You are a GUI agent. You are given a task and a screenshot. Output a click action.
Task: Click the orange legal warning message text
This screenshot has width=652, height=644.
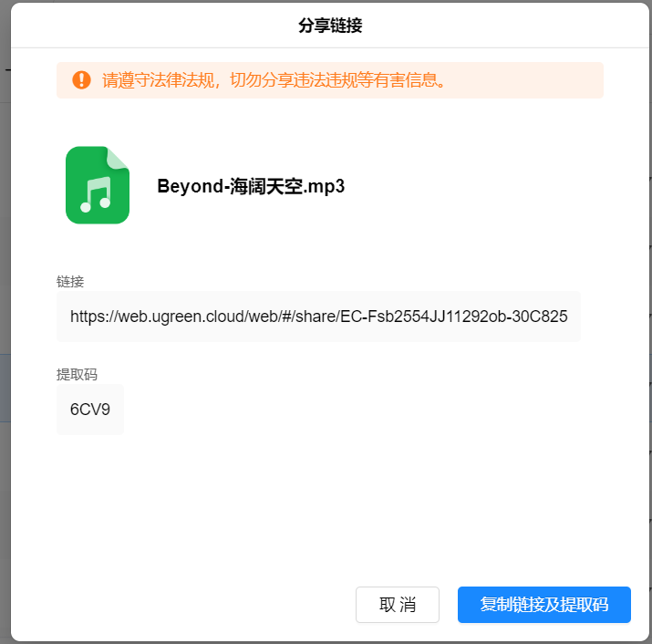(x=274, y=80)
